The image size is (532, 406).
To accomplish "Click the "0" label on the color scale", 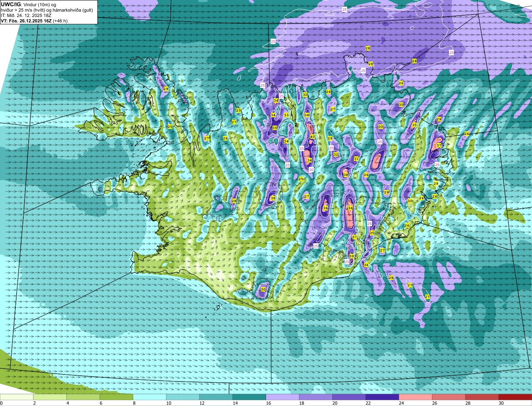I will tap(1, 403).
